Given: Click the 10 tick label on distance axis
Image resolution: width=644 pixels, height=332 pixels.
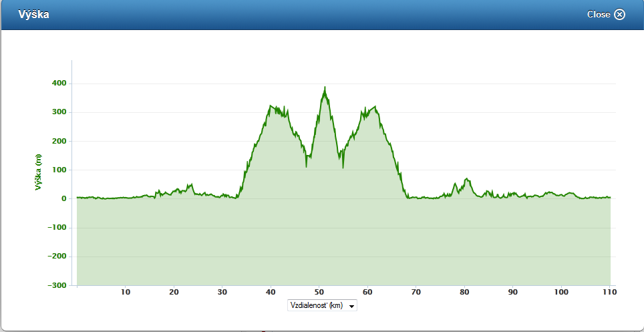Looking at the screenshot, I should [125, 292].
